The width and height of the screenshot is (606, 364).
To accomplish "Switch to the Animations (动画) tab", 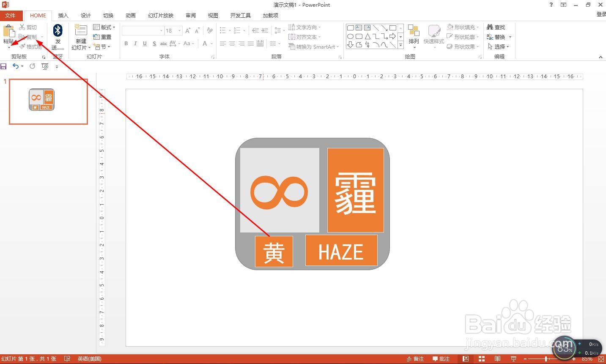I will point(131,15).
